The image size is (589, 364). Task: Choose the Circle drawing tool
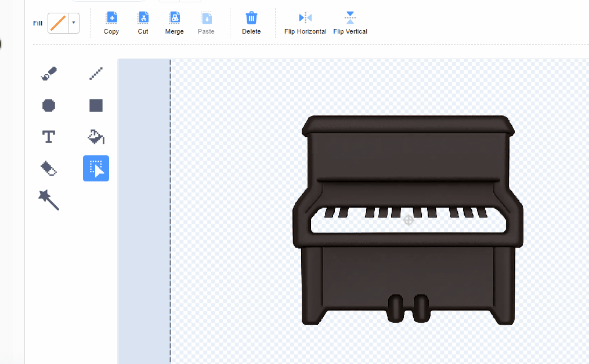[x=49, y=105]
